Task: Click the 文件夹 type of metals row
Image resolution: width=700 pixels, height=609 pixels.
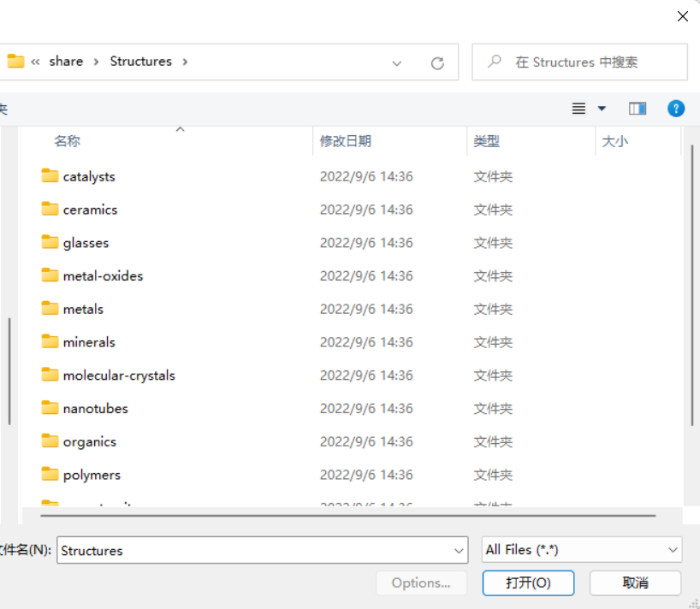Action: (493, 309)
